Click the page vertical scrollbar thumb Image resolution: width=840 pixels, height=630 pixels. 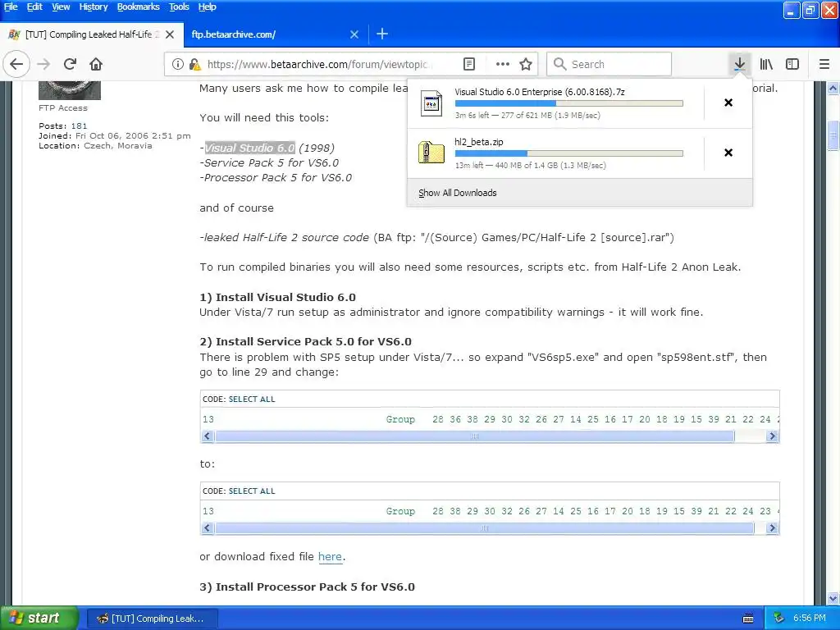click(x=833, y=135)
